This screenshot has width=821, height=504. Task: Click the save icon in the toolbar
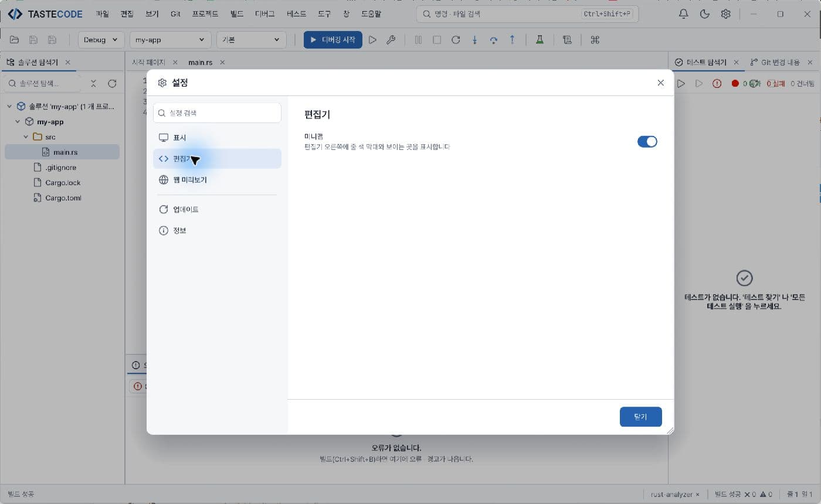tap(33, 40)
